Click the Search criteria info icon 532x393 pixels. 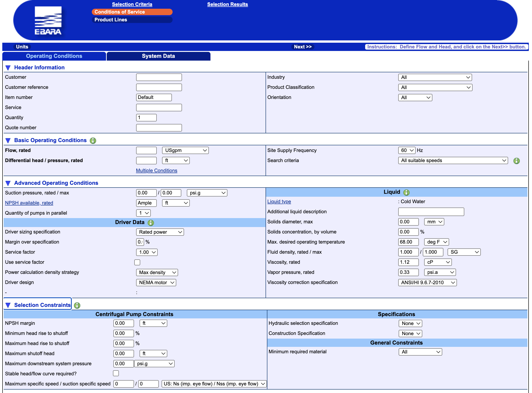pos(516,161)
